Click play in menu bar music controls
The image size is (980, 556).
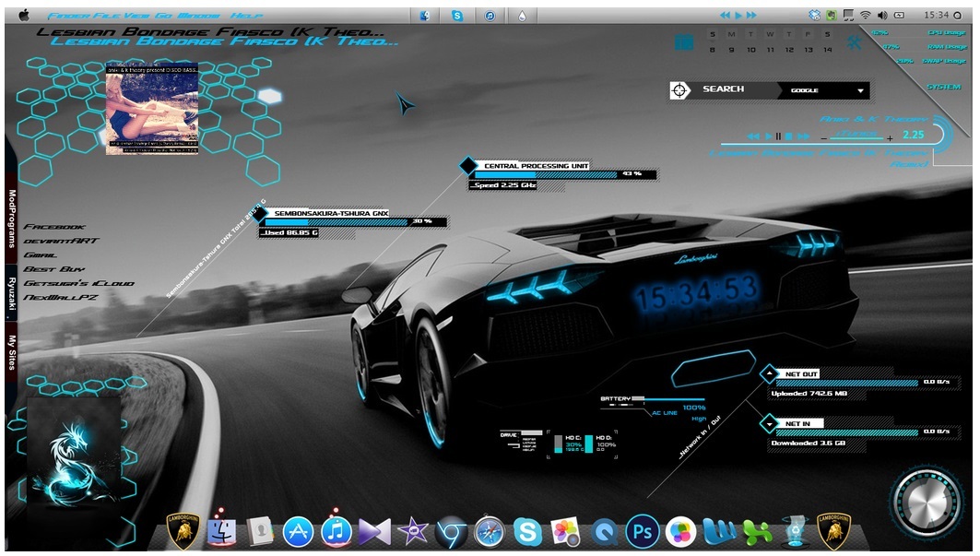point(738,15)
